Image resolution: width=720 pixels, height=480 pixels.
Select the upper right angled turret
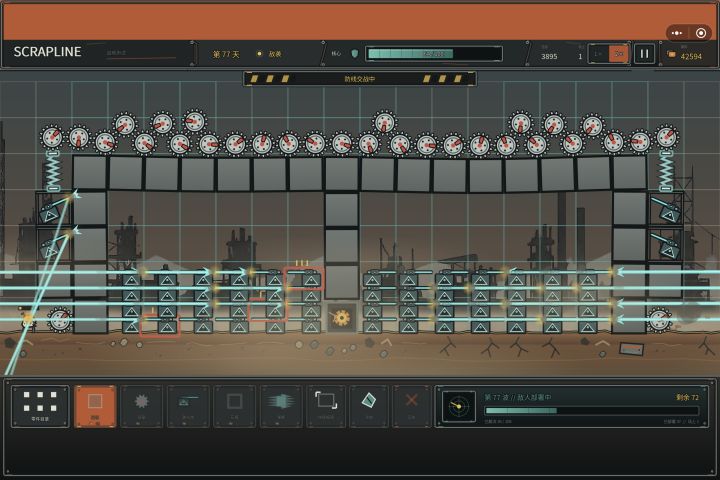click(666, 209)
